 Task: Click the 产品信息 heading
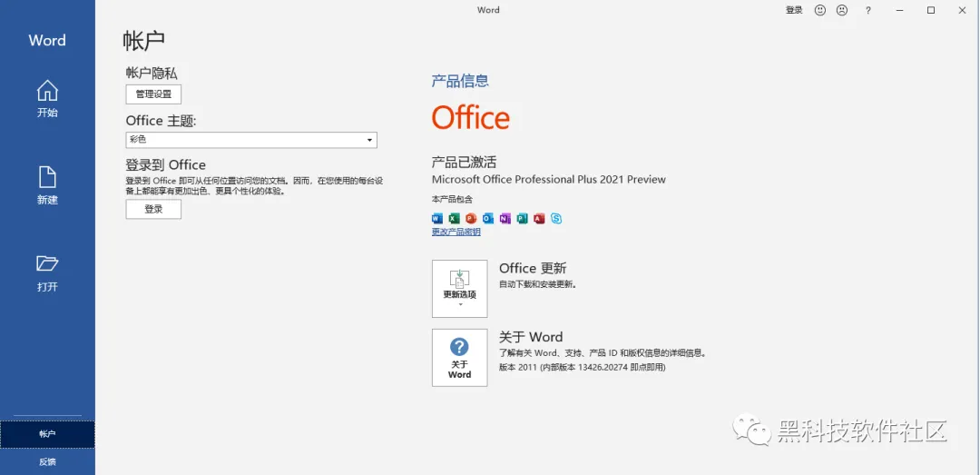(x=460, y=80)
